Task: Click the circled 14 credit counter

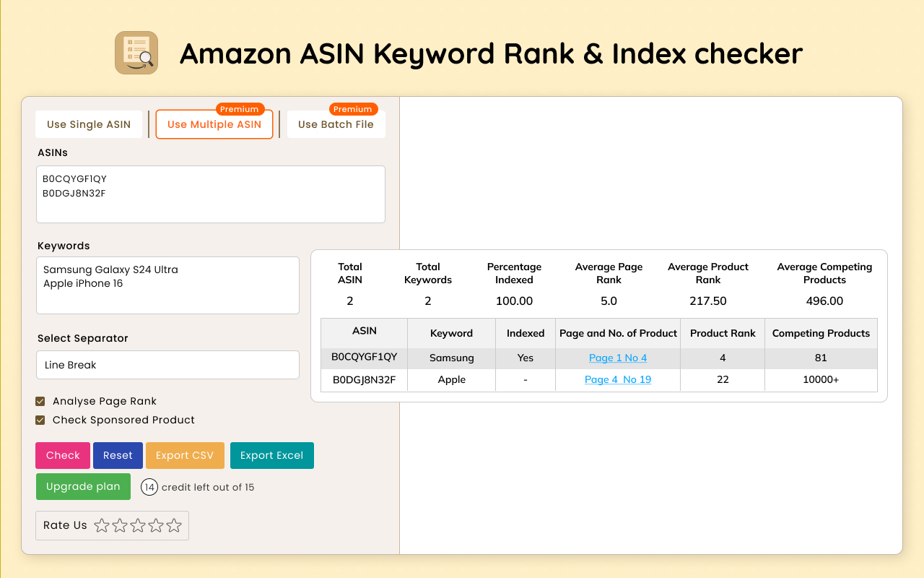Action: tap(149, 487)
